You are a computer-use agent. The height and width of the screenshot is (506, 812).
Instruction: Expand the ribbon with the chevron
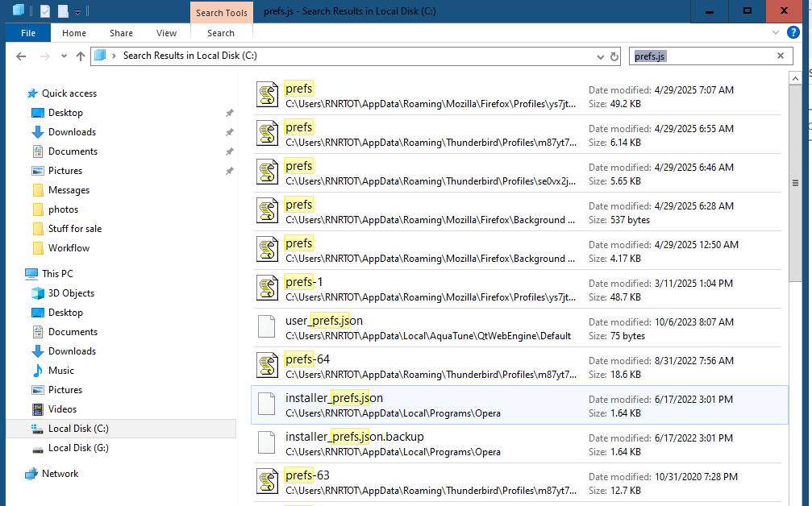click(x=775, y=32)
